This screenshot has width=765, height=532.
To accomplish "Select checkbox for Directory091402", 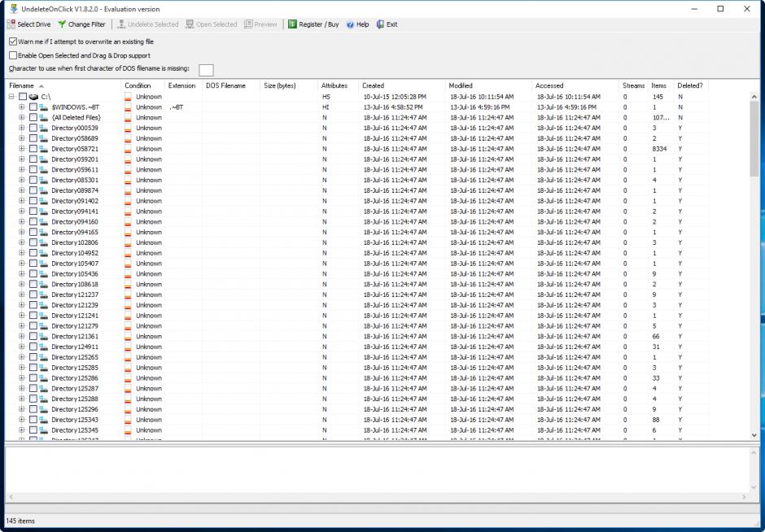I will click(x=33, y=201).
